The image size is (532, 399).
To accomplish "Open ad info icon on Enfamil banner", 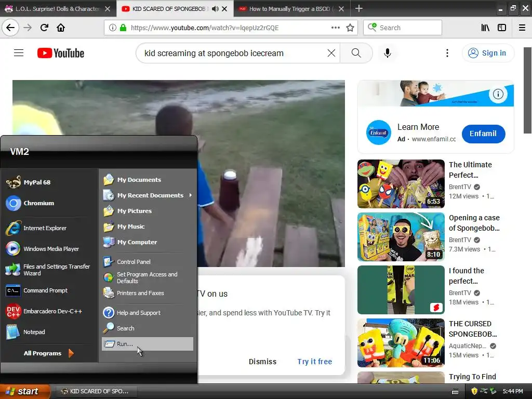I will [x=498, y=94].
